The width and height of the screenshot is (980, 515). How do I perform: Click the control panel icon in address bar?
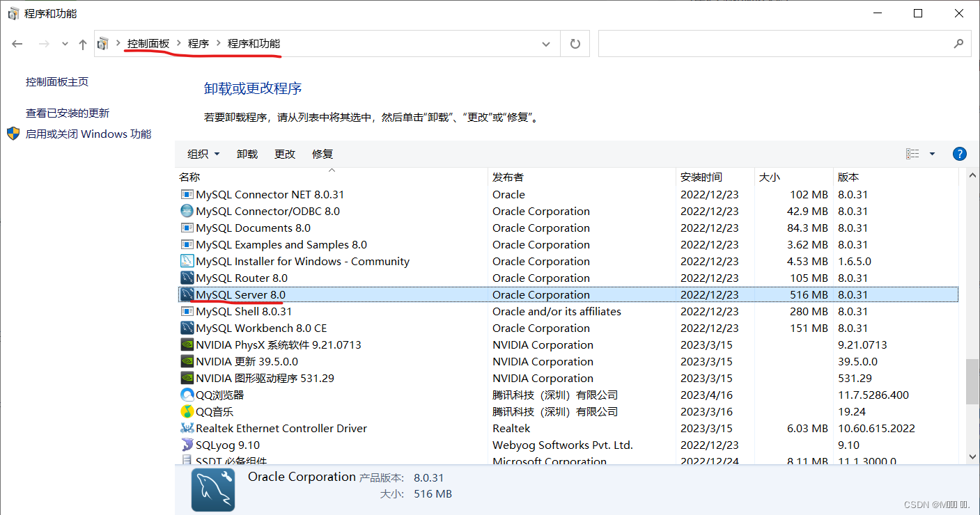point(103,44)
